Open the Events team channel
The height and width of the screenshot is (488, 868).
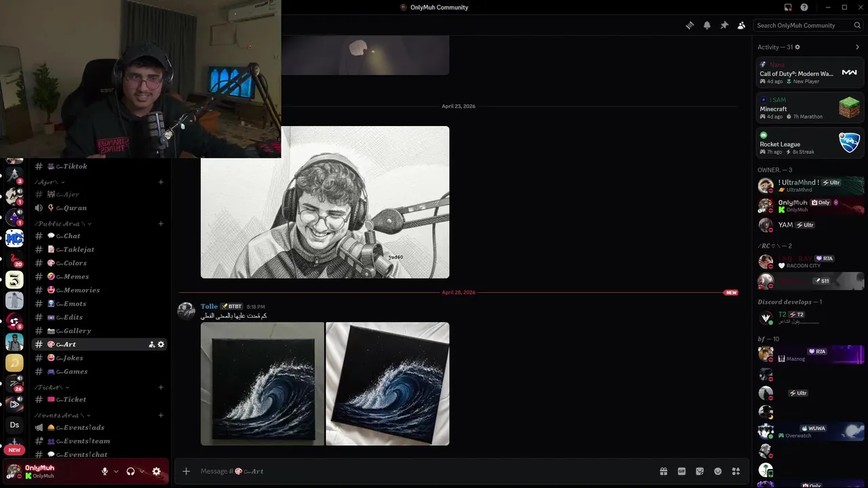[x=100, y=441]
